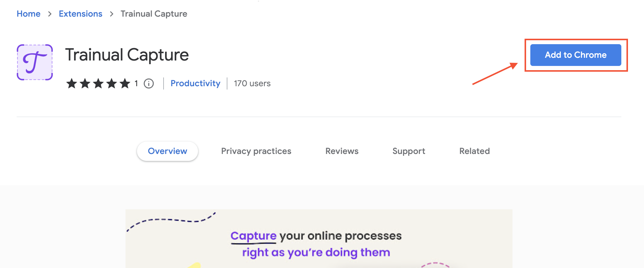Screen dimensions: 644x268
Task: Click the first star in the rating
Action: click(72, 84)
